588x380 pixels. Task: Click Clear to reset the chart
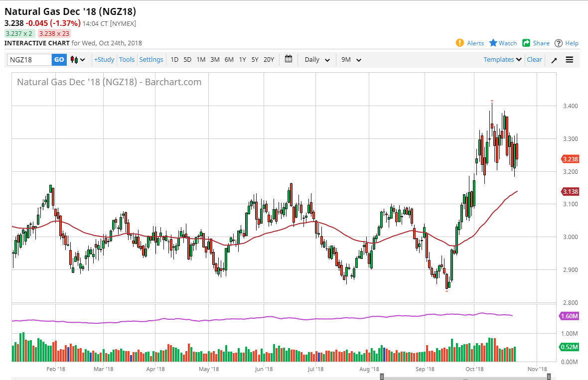point(534,59)
